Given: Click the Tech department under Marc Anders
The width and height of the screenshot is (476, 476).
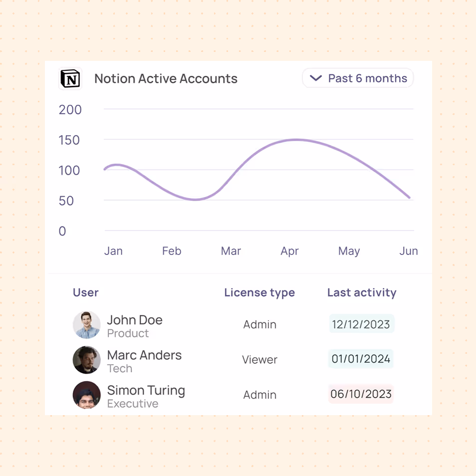Looking at the screenshot, I should coord(120,368).
